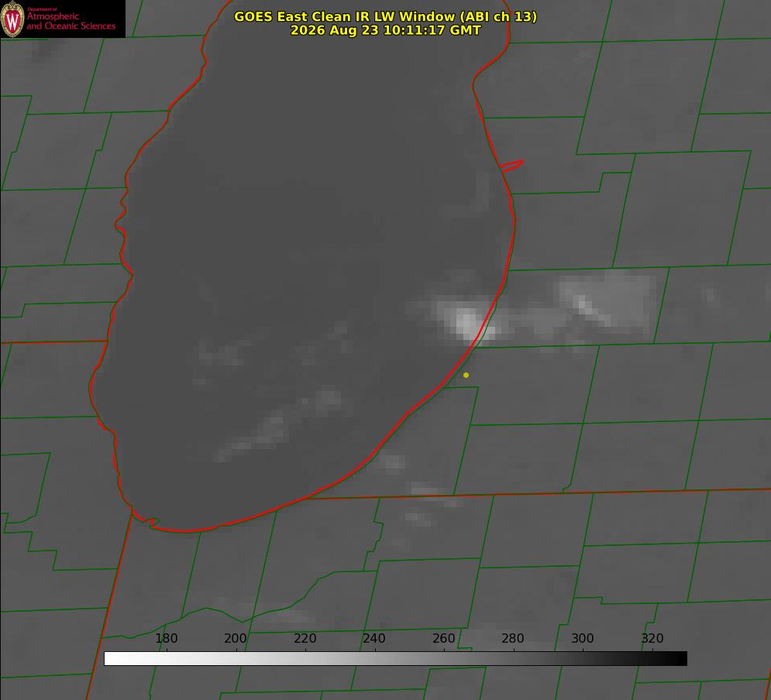The image size is (771, 700).
Task: Click the 200 colorbar tick label
Action: [x=236, y=638]
